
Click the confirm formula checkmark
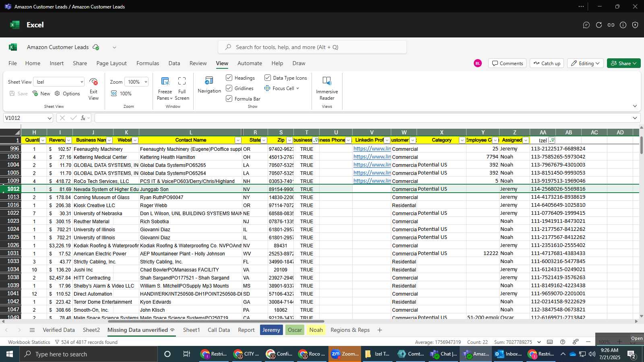pyautogui.click(x=73, y=118)
